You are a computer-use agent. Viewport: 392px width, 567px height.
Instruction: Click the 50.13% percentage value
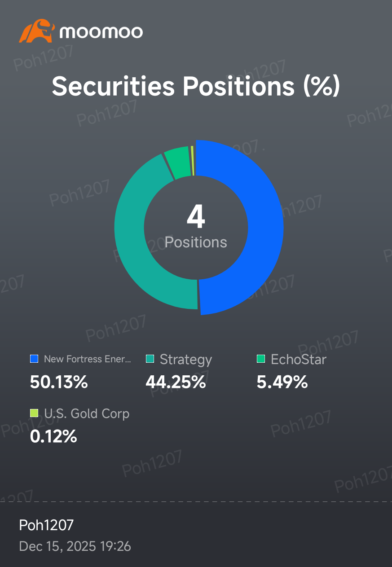click(x=59, y=382)
